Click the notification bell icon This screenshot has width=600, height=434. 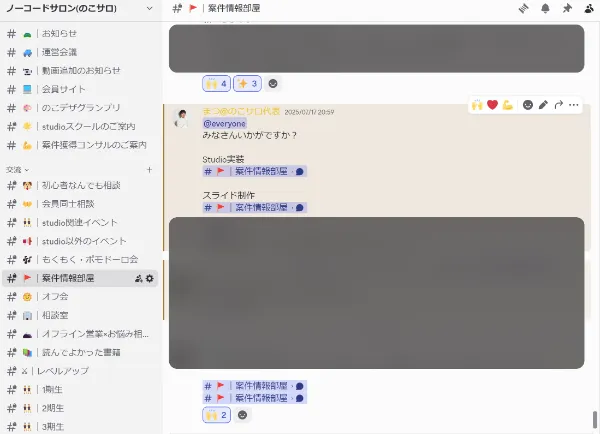point(545,8)
